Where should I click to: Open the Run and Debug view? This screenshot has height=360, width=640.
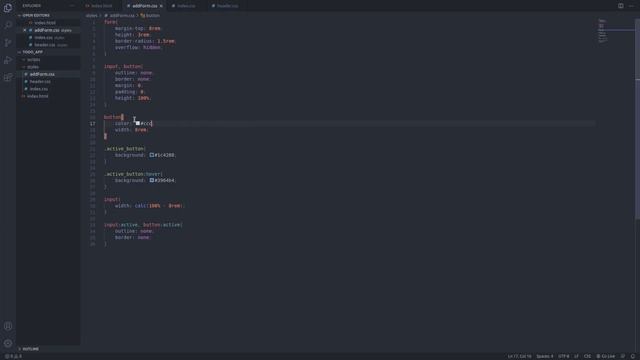[x=8, y=60]
